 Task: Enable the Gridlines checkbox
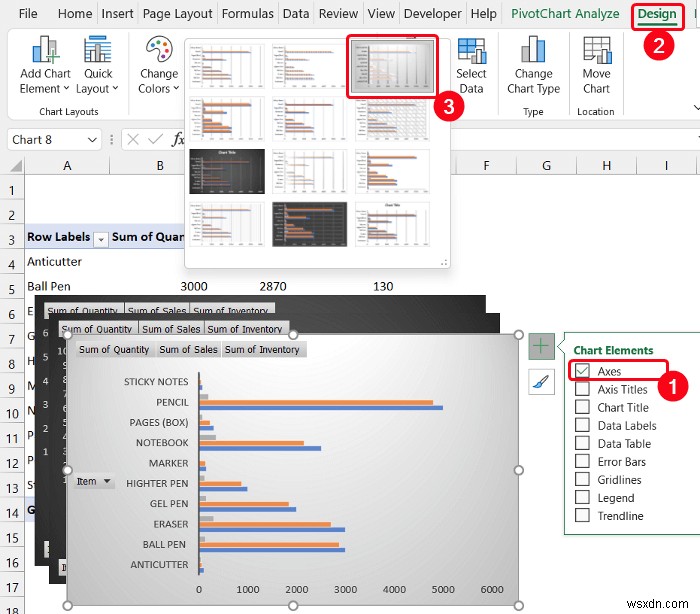(x=582, y=479)
